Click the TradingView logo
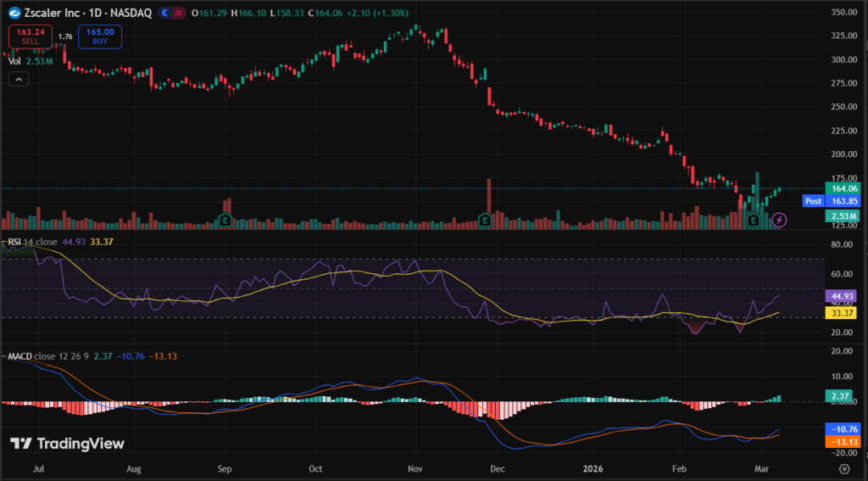 click(67, 444)
